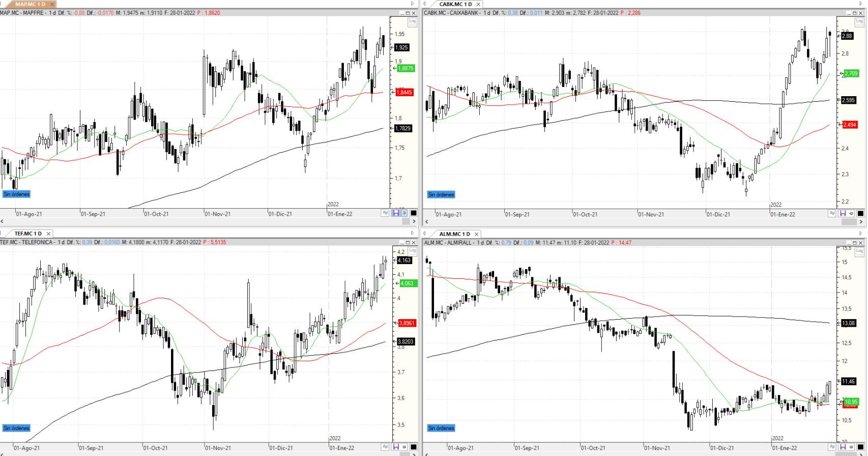Select the ALM.MC 1 D tab

tap(454, 234)
